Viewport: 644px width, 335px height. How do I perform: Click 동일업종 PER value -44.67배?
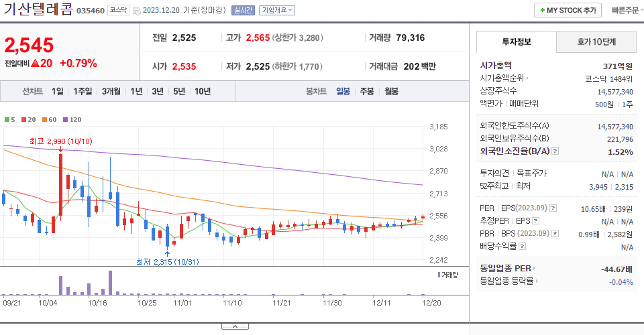616,269
